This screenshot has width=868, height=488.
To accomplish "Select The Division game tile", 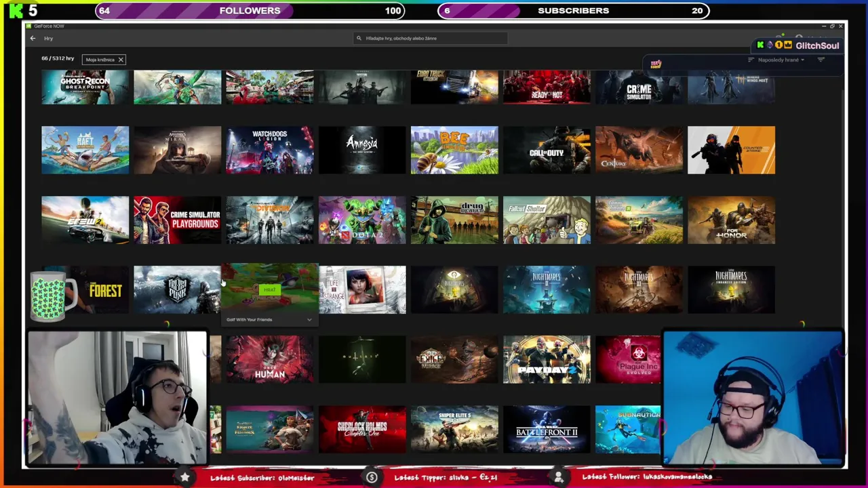I will tap(270, 220).
